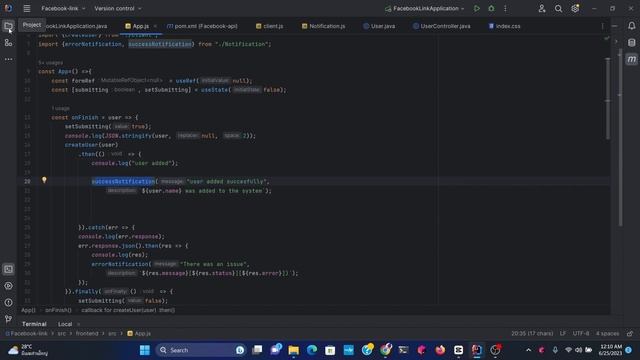The height and width of the screenshot is (360, 640).
Task: Click the inspections checkmark widget
Action: point(607,38)
